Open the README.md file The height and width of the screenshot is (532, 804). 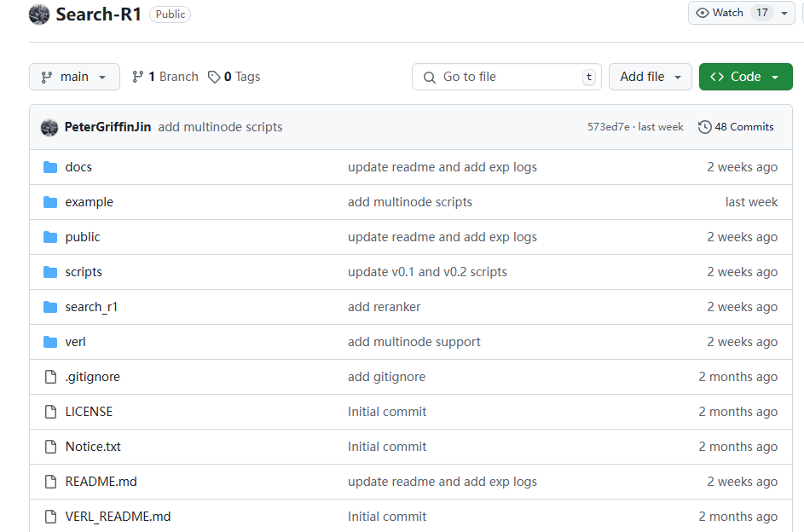(x=101, y=481)
